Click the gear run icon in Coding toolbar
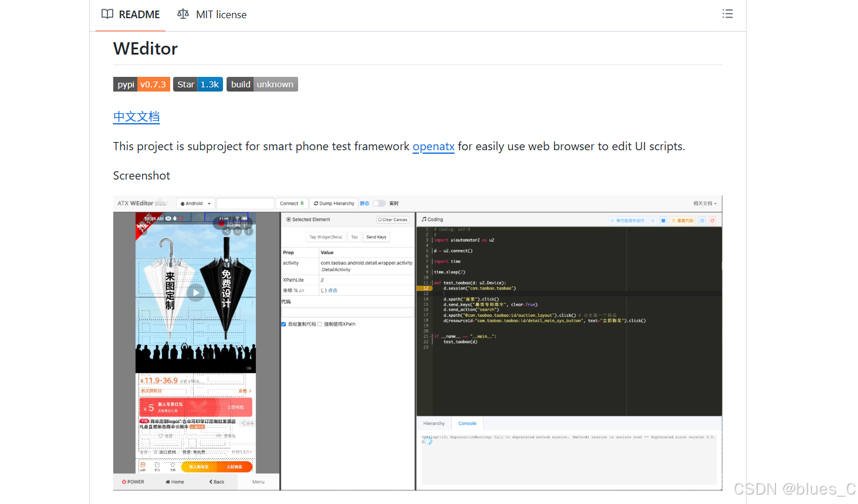 tap(653, 221)
